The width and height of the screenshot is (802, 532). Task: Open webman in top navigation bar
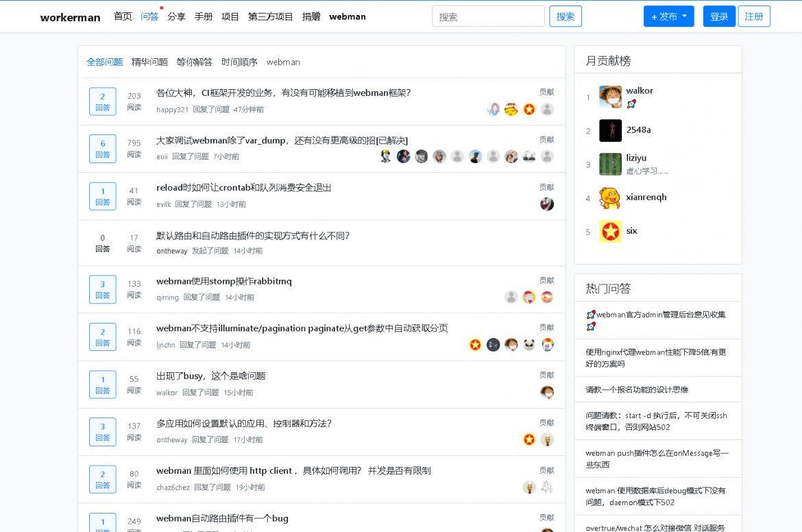(x=348, y=16)
